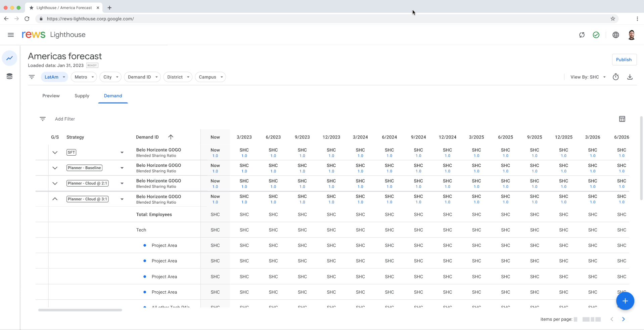Open the timer history icon
This screenshot has width=644, height=330.
tap(615, 77)
